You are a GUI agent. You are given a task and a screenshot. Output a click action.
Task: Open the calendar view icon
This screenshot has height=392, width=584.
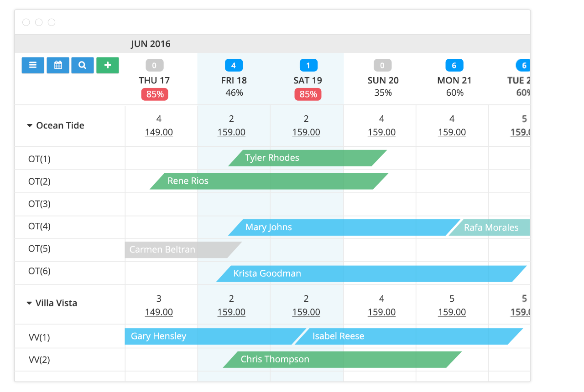click(57, 65)
